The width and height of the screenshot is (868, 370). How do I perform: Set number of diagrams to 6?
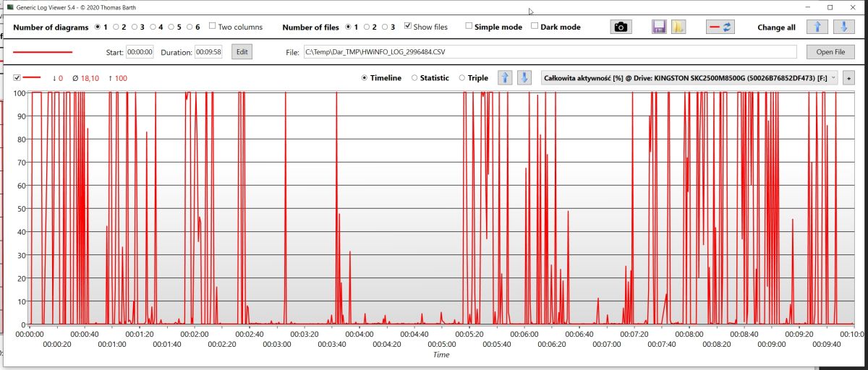189,27
